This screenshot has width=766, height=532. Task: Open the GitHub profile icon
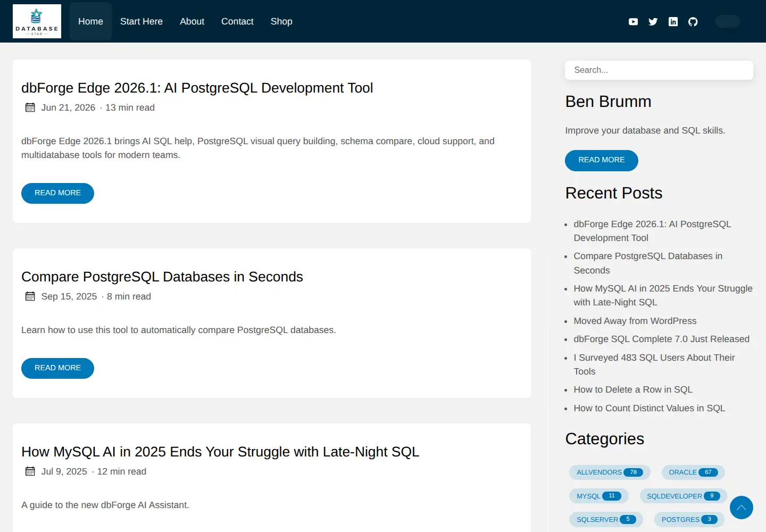click(x=693, y=22)
